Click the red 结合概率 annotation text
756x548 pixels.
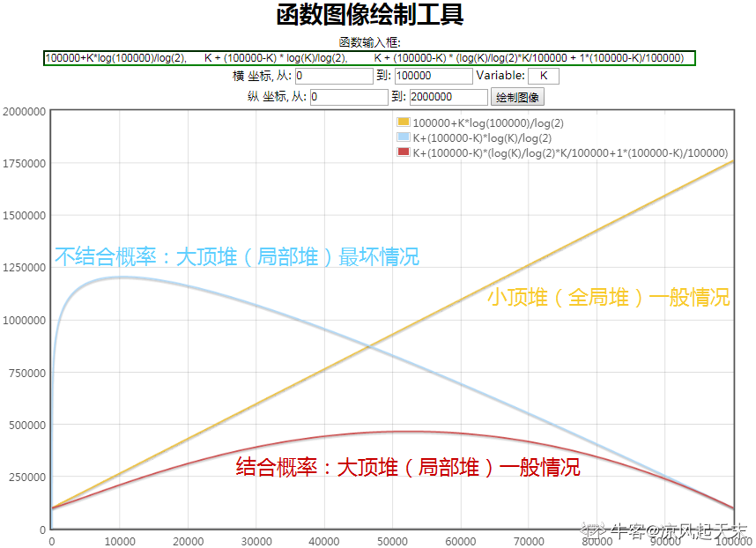point(408,467)
